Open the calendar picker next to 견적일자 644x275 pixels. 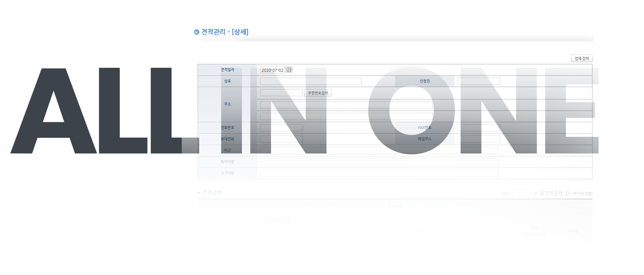(x=289, y=70)
